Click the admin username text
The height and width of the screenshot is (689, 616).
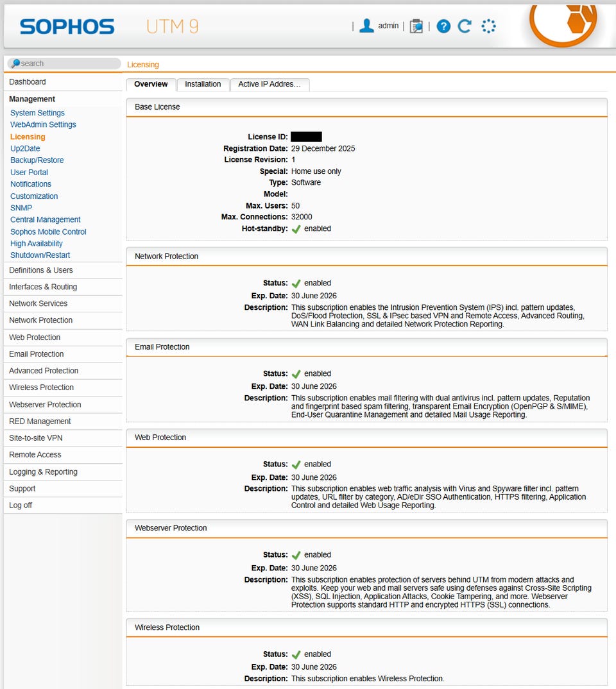388,26
